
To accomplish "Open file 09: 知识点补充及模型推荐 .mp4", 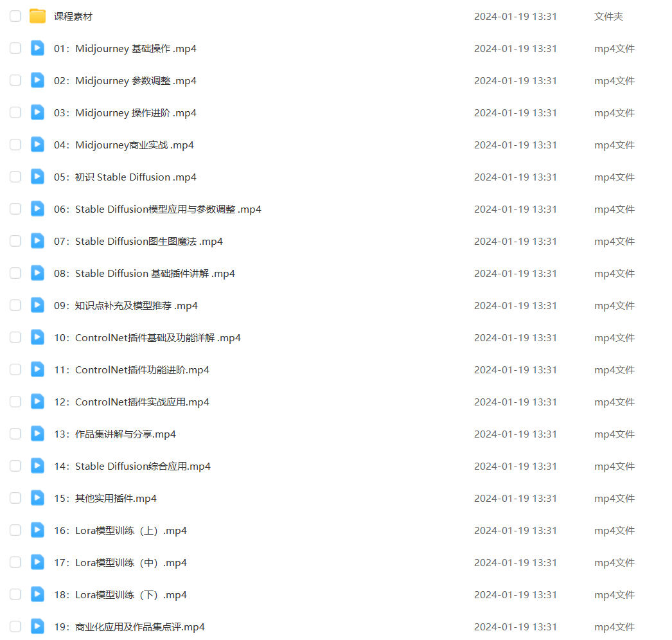I will pyautogui.click(x=125, y=306).
